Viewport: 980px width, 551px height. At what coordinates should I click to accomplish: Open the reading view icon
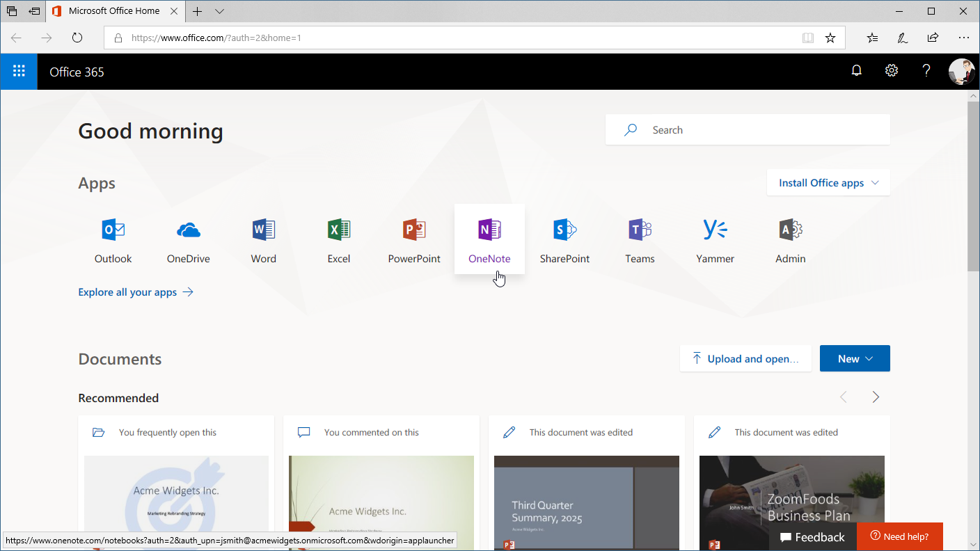pyautogui.click(x=808, y=38)
